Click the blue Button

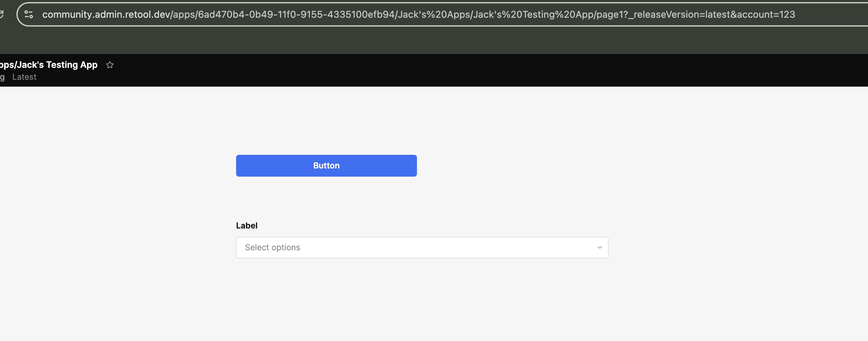(326, 166)
